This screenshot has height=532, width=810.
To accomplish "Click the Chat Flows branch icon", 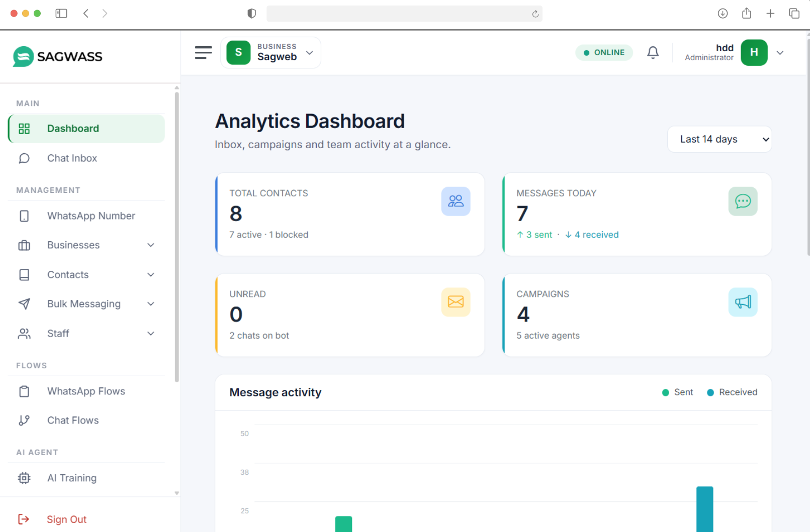I will [24, 420].
